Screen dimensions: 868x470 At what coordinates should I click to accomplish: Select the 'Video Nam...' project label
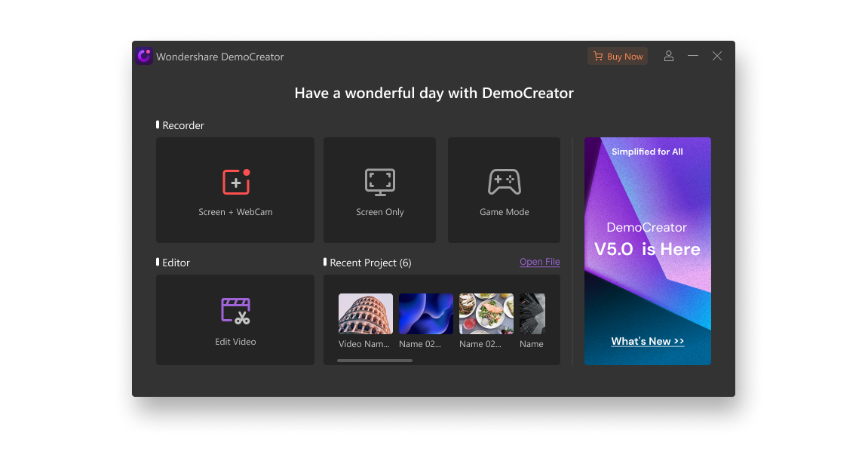click(x=363, y=344)
